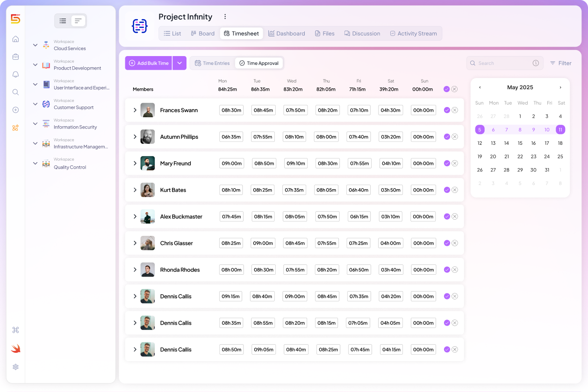Click the Home icon in left sidebar
588x392 pixels.
click(15, 39)
